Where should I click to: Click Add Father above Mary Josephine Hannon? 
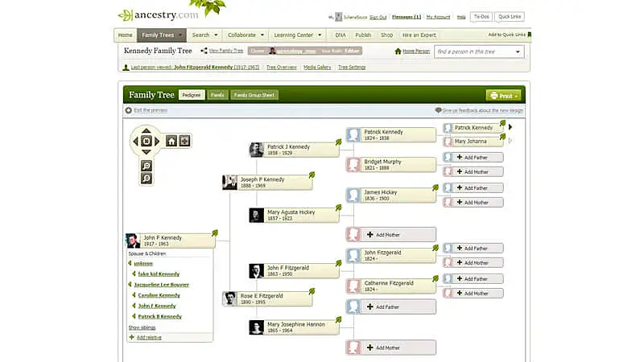pyautogui.click(x=391, y=307)
